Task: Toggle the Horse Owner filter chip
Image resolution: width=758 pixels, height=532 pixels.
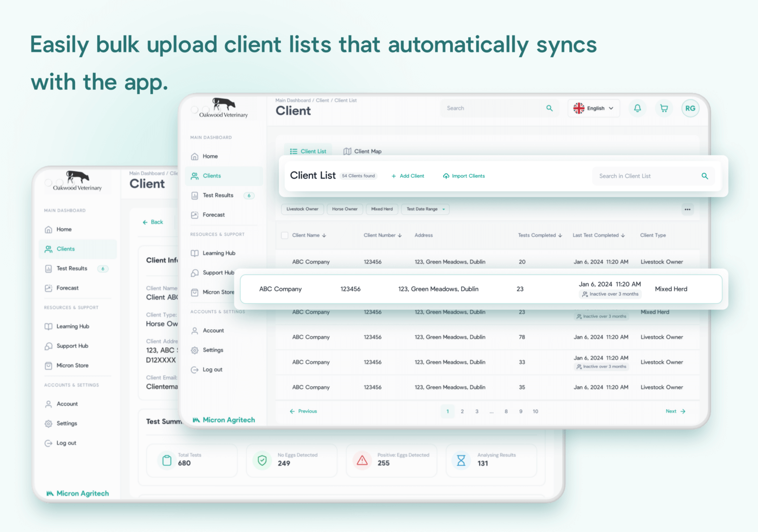Action: pyautogui.click(x=344, y=209)
